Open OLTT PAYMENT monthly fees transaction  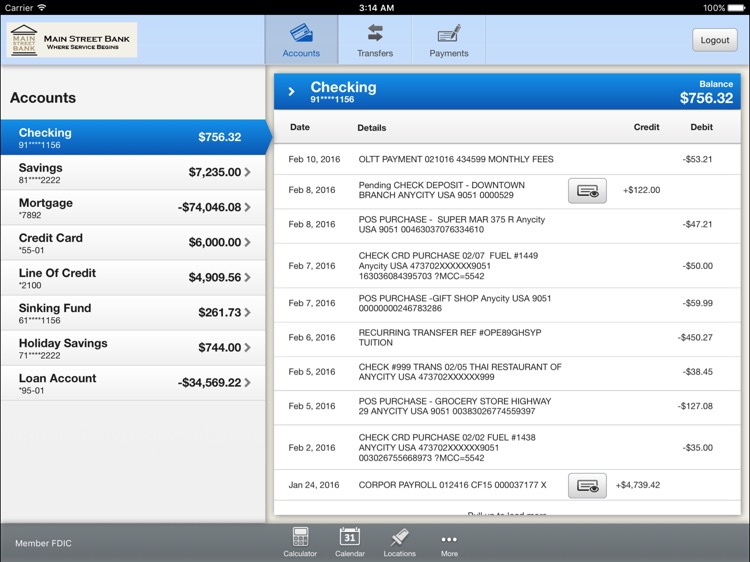tap(507, 159)
